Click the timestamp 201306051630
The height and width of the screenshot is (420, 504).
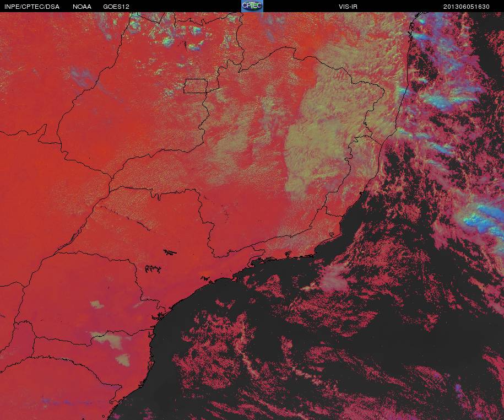(467, 7)
